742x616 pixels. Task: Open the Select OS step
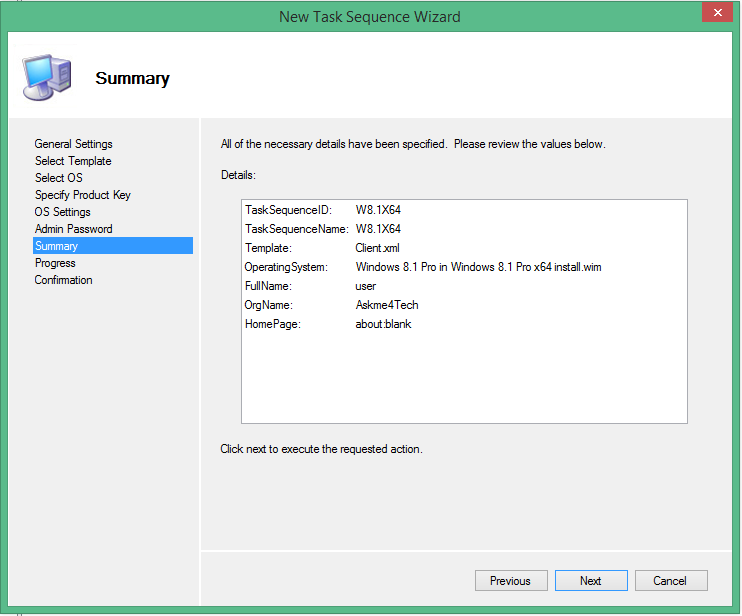pyautogui.click(x=58, y=178)
